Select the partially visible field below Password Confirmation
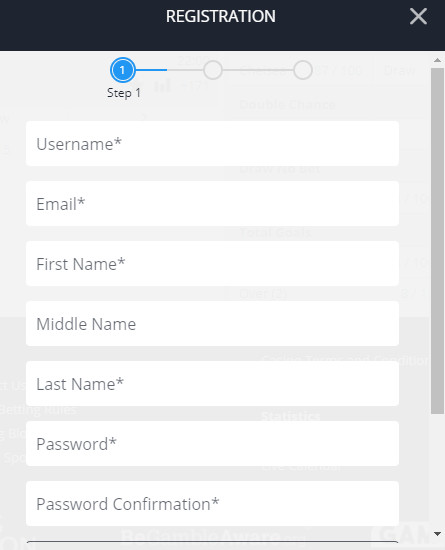The height and width of the screenshot is (550, 445). [x=212, y=545]
